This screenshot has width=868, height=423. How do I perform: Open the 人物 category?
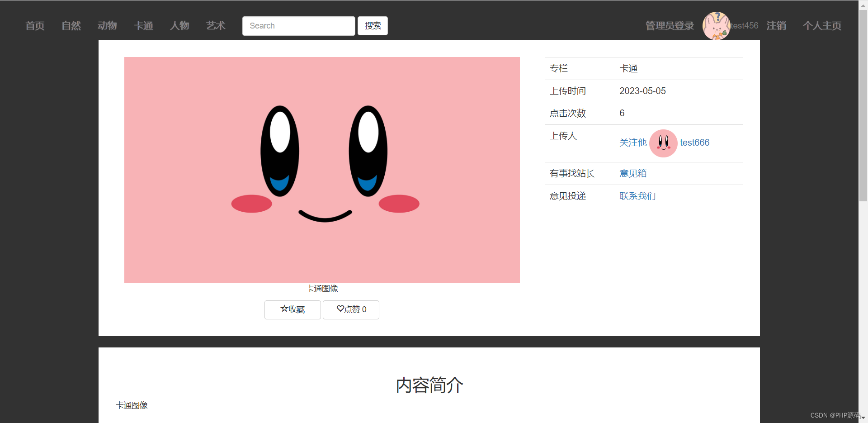[x=179, y=26]
